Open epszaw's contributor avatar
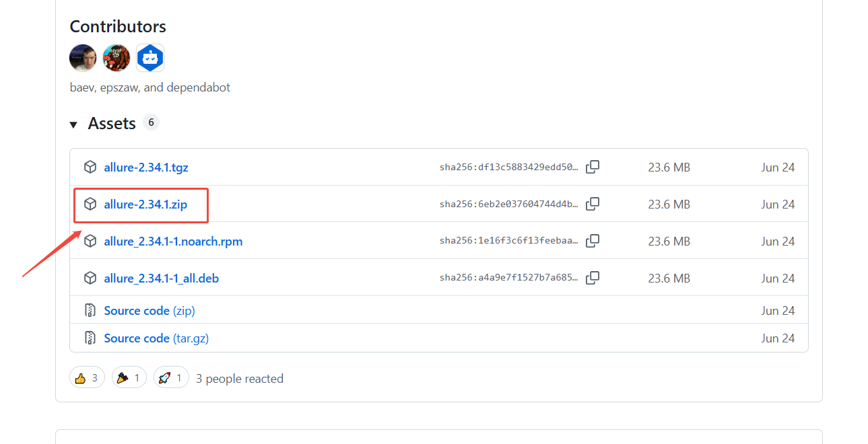The height and width of the screenshot is (444, 868). pos(116,58)
